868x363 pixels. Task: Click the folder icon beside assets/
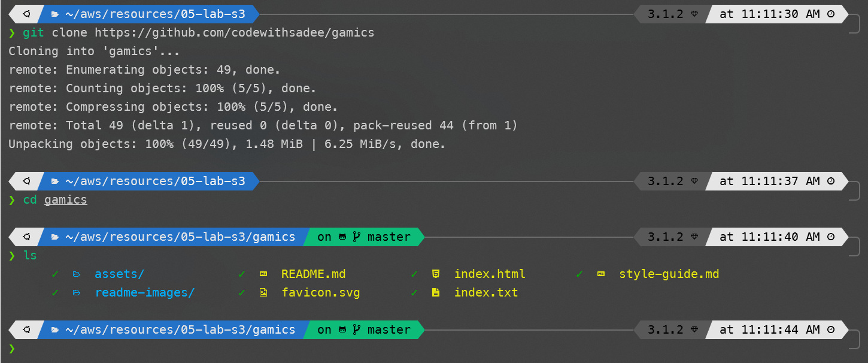(76, 274)
